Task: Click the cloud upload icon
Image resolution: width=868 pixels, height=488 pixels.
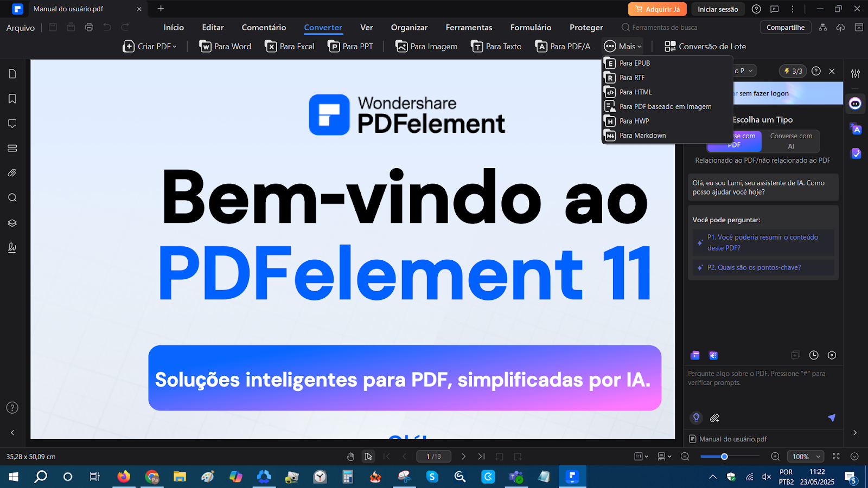Action: [841, 27]
